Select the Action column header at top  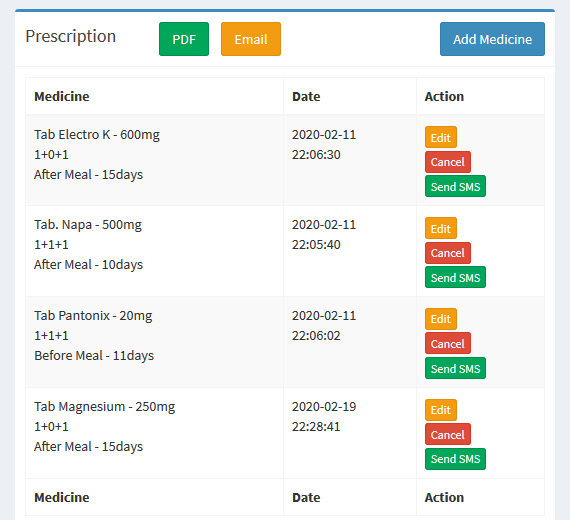tap(444, 96)
